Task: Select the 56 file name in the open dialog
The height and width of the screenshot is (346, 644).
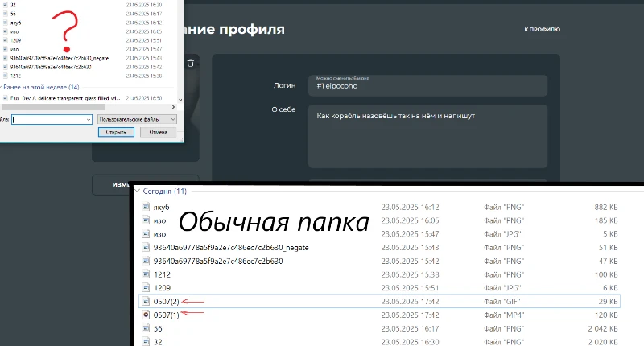Action: click(x=13, y=14)
